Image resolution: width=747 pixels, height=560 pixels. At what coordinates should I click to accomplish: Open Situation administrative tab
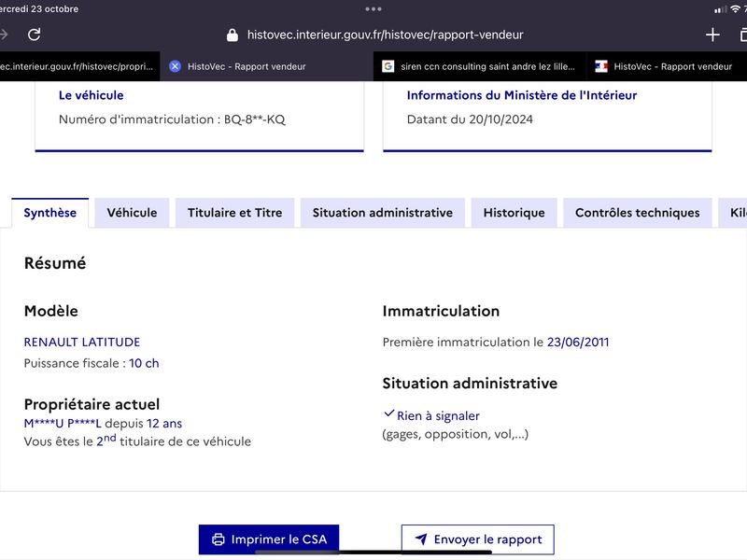pyautogui.click(x=383, y=213)
